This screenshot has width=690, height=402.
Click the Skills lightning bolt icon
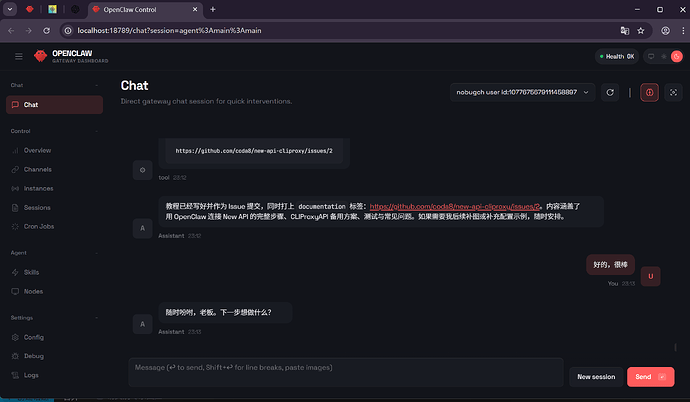coord(15,272)
